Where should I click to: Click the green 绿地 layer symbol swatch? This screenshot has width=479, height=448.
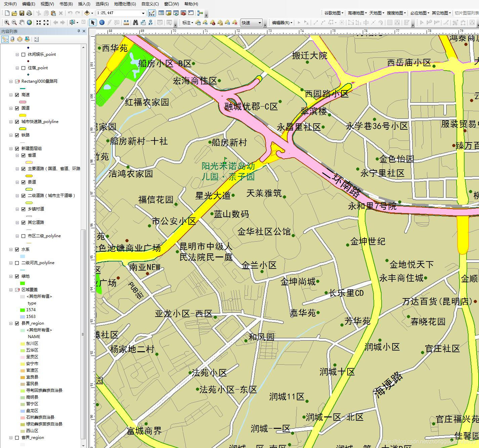[x=23, y=283]
